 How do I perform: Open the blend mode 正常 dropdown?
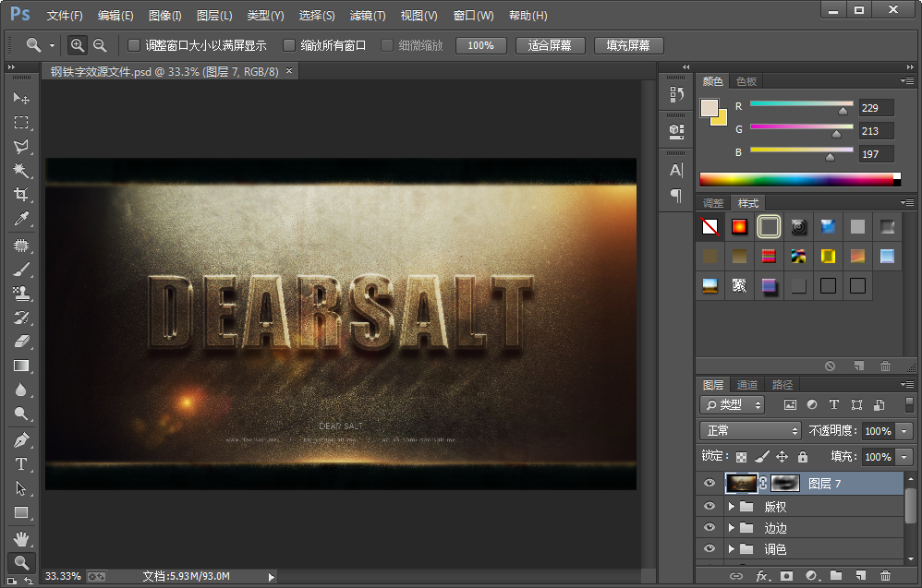[x=751, y=431]
